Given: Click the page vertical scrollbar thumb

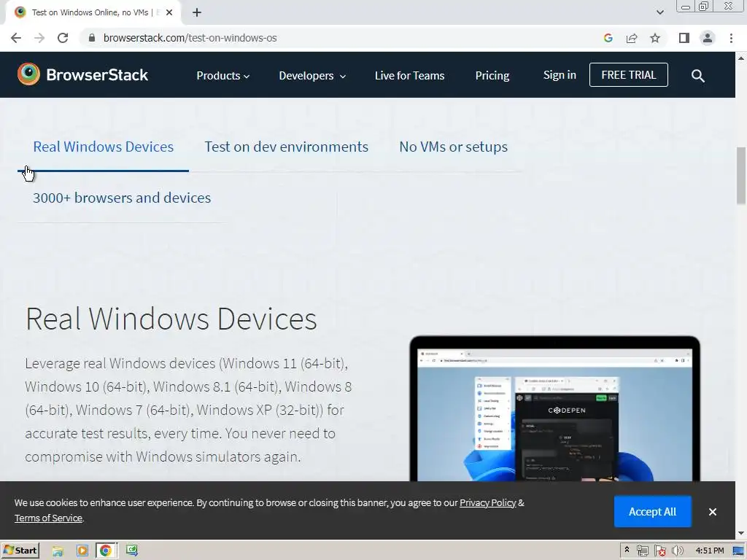Looking at the screenshot, I should (x=741, y=176).
